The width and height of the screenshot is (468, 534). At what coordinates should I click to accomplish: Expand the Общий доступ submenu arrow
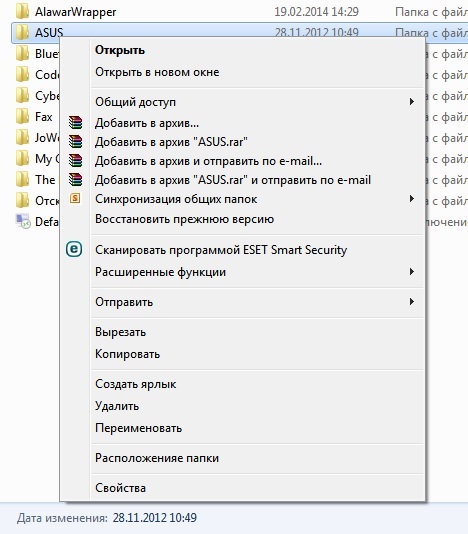pos(412,101)
